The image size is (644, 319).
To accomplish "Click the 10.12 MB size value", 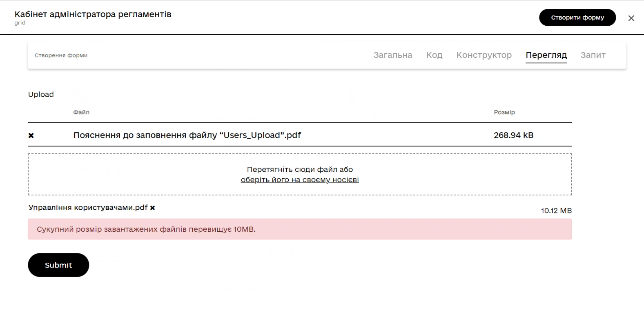I will (556, 211).
